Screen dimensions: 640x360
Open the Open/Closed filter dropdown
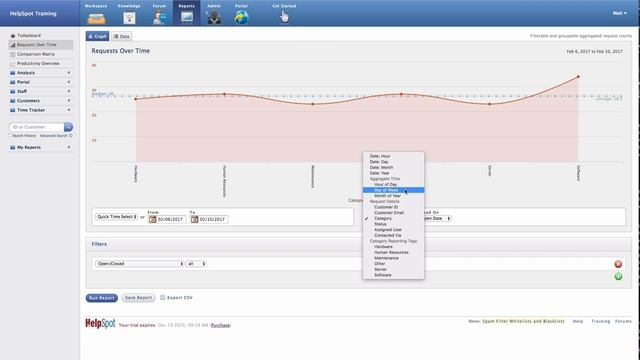pos(140,264)
